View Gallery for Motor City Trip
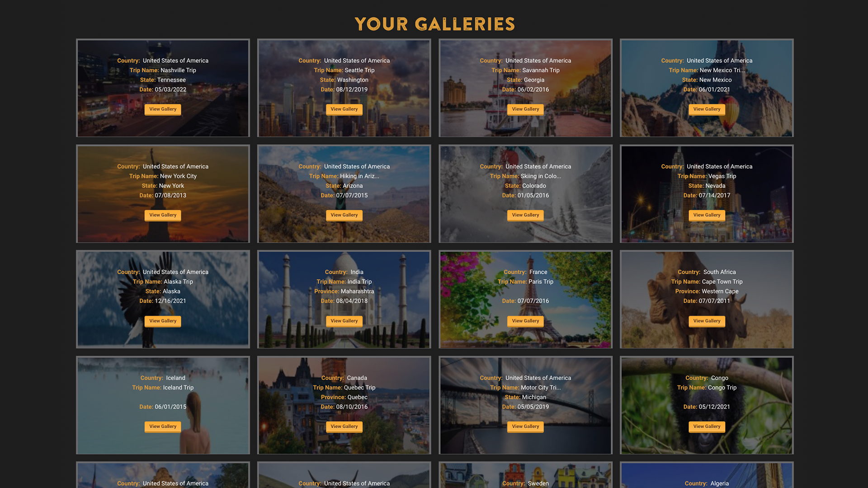This screenshot has height=488, width=868. tap(525, 427)
